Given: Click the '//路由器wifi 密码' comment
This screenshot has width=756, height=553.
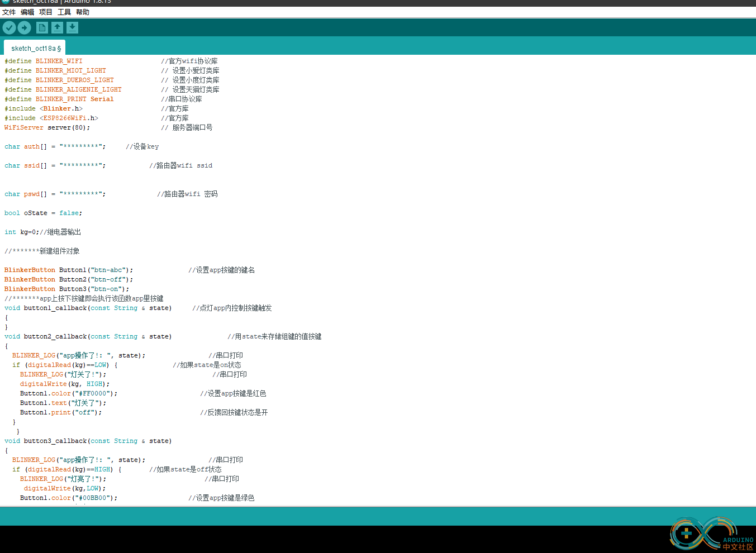Looking at the screenshot, I should (x=187, y=194).
